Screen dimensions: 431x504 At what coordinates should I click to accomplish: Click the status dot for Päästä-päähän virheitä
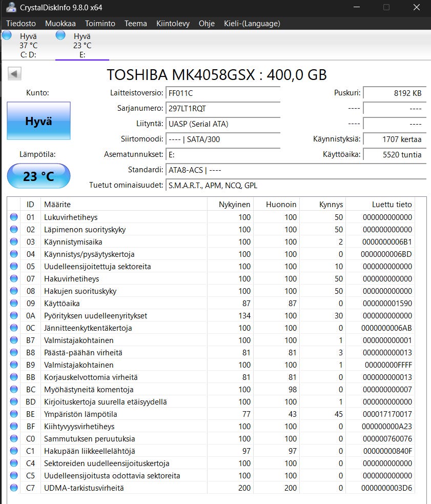pos(14,352)
